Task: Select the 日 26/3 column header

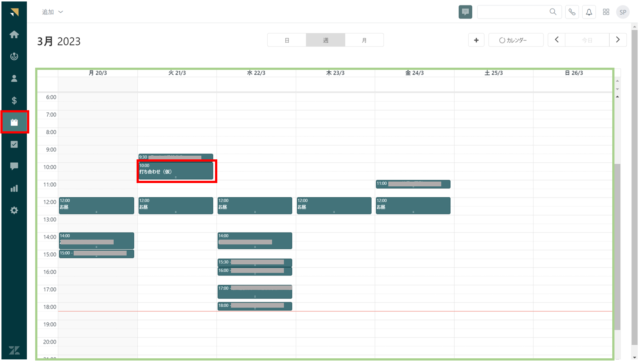Action: (x=573, y=73)
